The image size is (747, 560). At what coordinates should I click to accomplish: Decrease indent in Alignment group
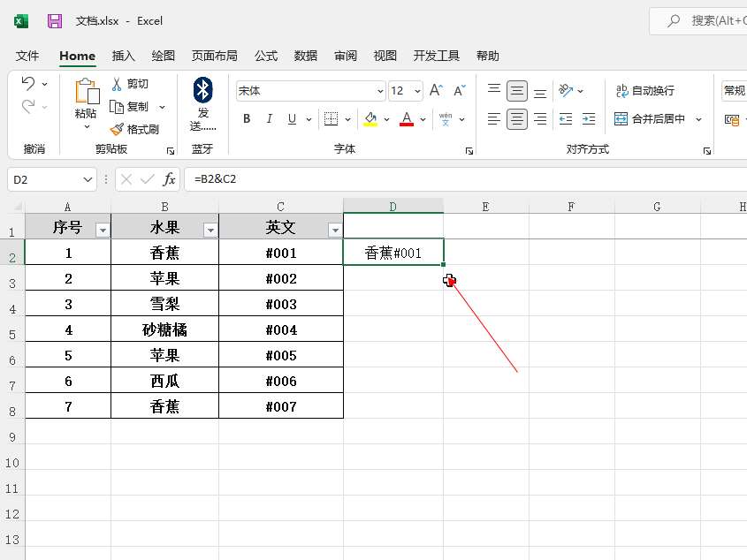pyautogui.click(x=566, y=118)
